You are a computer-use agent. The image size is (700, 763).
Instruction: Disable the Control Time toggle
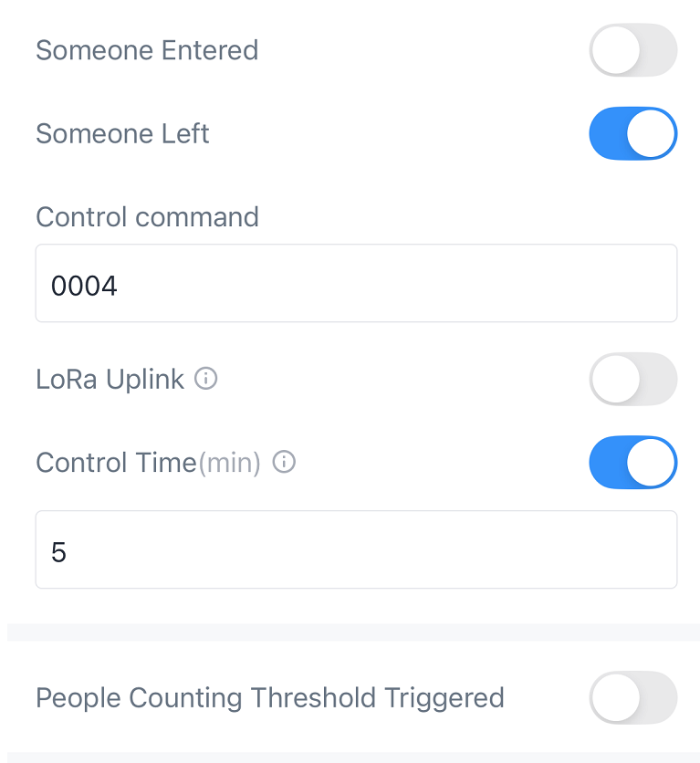pos(632,463)
